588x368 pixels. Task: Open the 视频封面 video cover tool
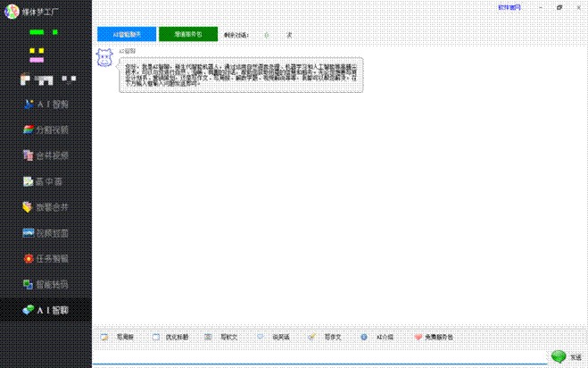click(46, 233)
